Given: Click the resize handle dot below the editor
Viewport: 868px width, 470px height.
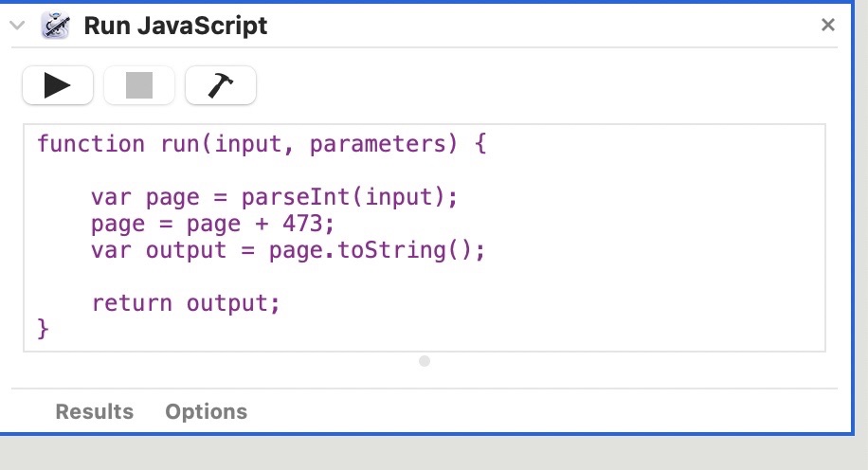Looking at the screenshot, I should point(425,361).
